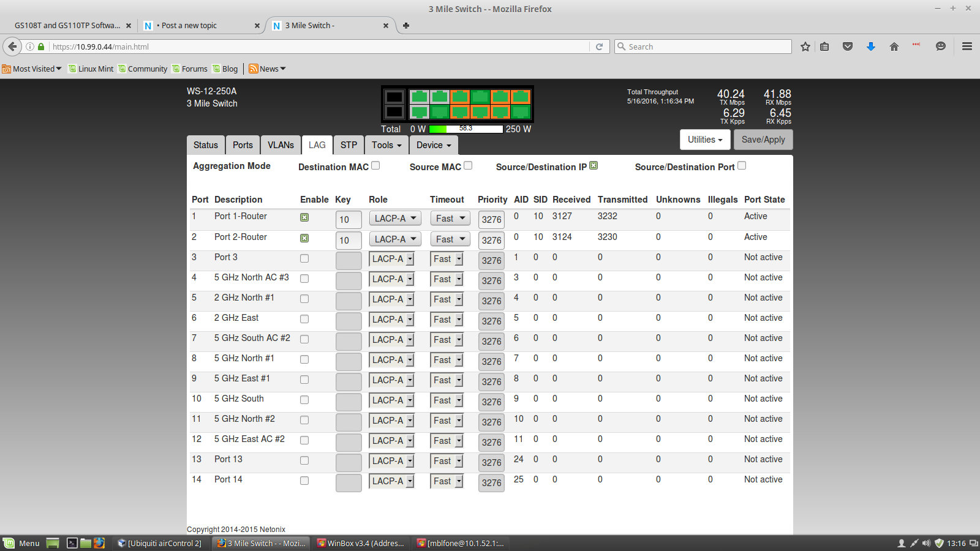Click the Pocket save icon
This screenshot has width=980, height=551.
pyautogui.click(x=848, y=47)
